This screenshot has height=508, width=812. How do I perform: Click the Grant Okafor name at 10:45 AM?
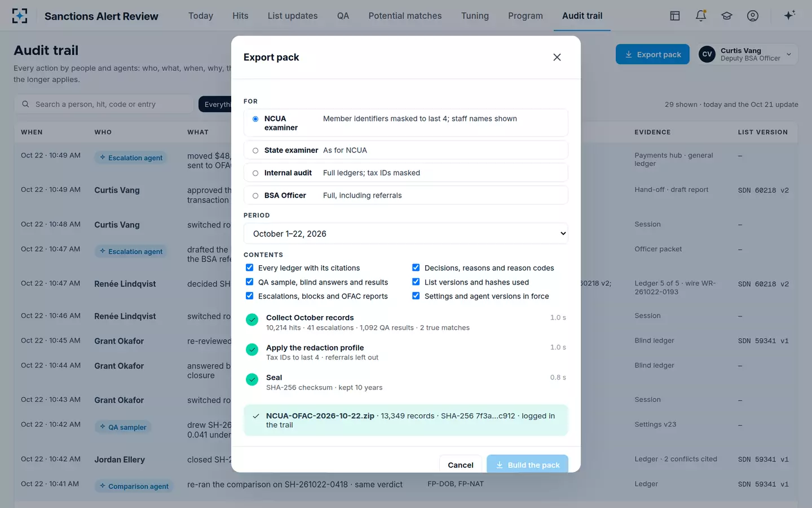tap(119, 341)
